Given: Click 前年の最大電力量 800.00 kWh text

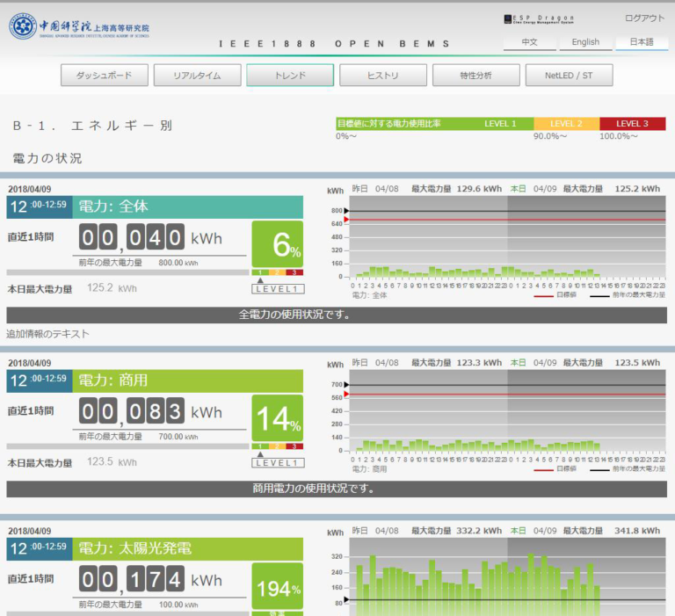Looking at the screenshot, I should (138, 263).
